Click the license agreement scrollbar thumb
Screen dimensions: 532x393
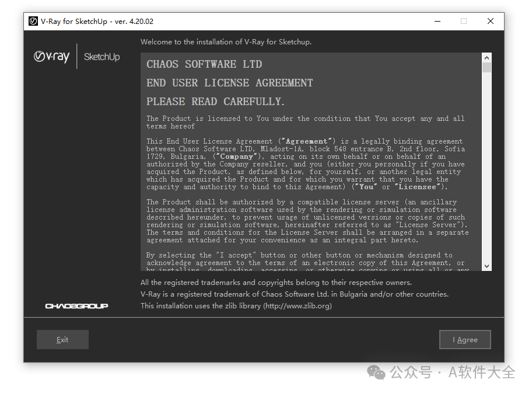point(487,68)
